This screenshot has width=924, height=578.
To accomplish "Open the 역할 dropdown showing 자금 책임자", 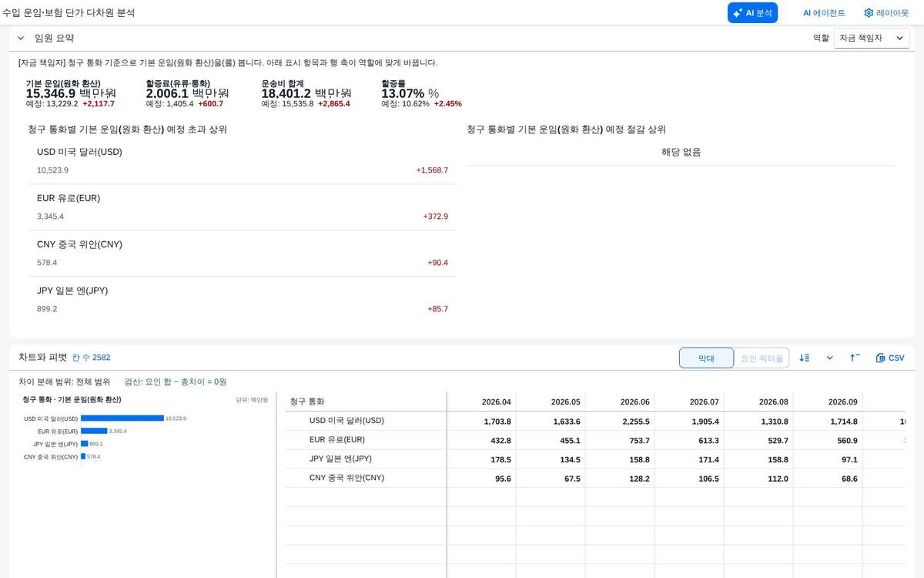I will 872,38.
